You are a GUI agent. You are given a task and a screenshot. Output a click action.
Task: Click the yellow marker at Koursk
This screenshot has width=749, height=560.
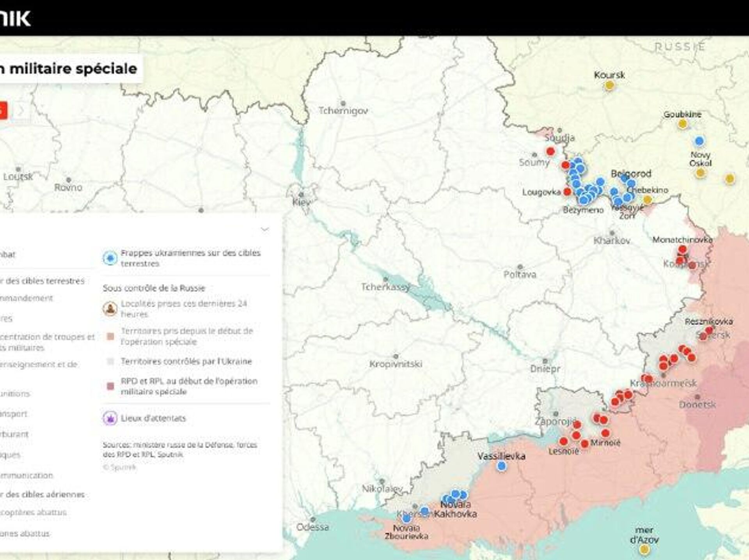pyautogui.click(x=609, y=86)
